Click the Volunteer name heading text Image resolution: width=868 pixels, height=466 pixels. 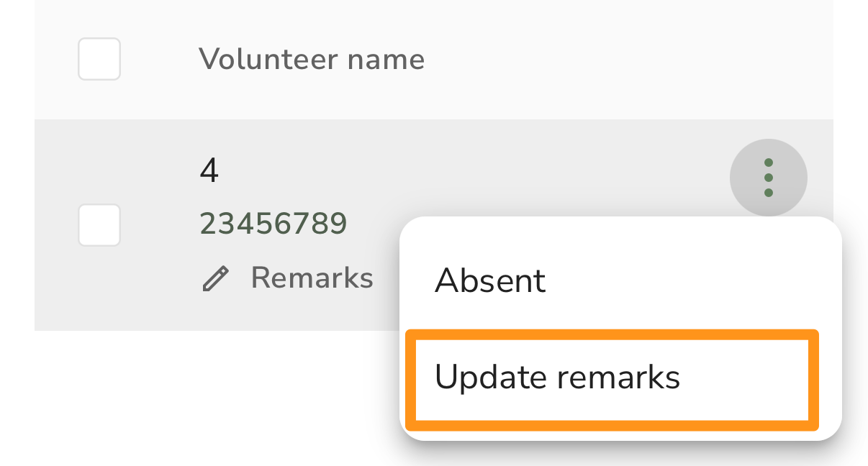click(x=312, y=59)
